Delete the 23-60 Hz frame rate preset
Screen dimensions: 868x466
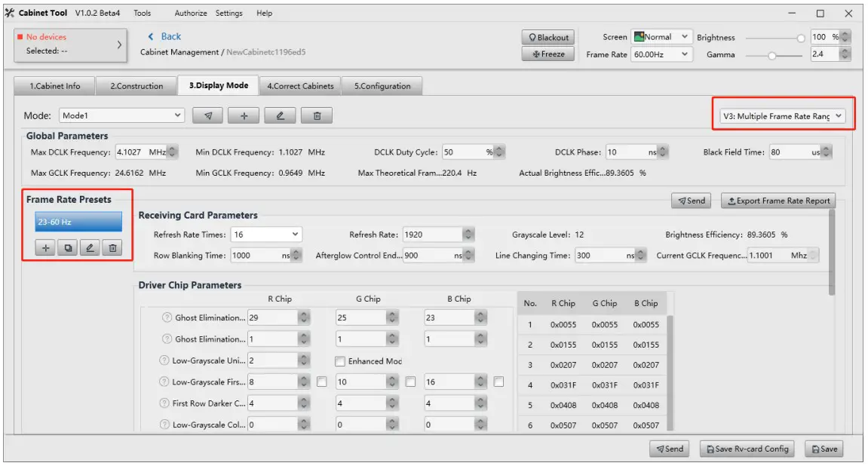[x=111, y=247]
